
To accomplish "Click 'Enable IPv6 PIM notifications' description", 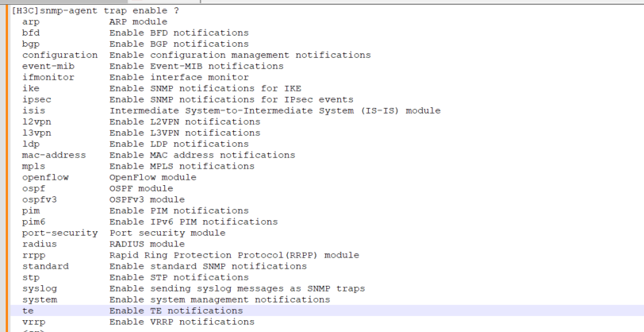I will [x=194, y=222].
